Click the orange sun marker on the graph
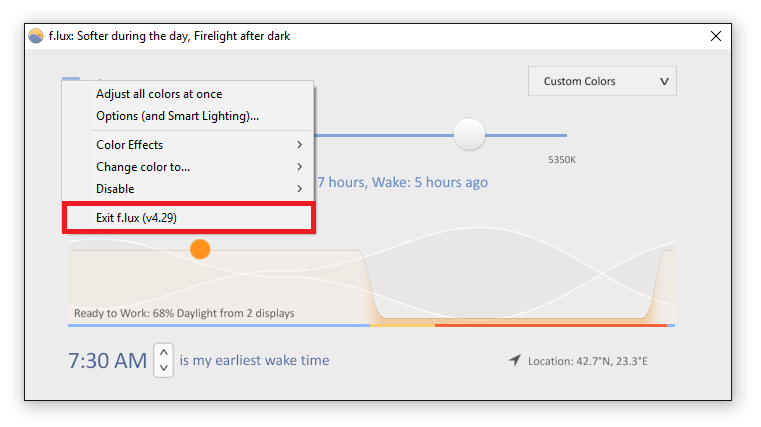 point(200,249)
